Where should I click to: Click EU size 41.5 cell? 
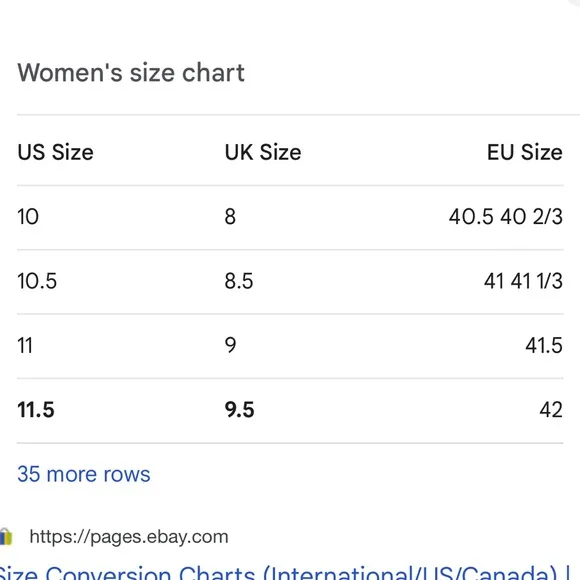tap(544, 345)
